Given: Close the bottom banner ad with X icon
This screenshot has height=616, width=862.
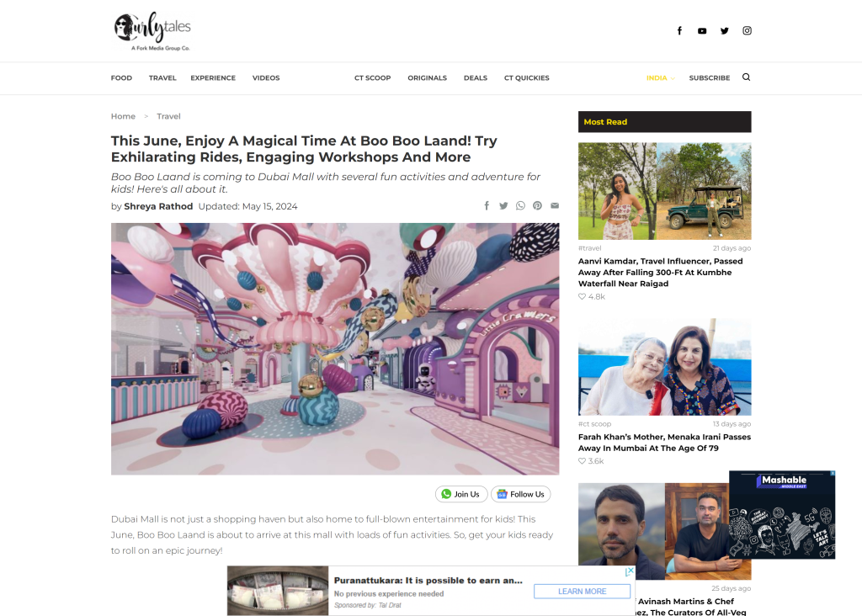Looking at the screenshot, I should coord(630,571).
